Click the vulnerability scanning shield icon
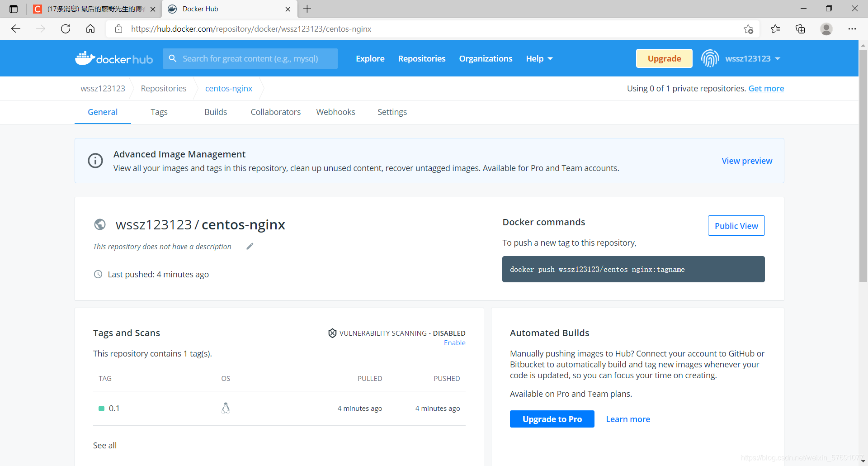The height and width of the screenshot is (466, 868). pyautogui.click(x=332, y=333)
